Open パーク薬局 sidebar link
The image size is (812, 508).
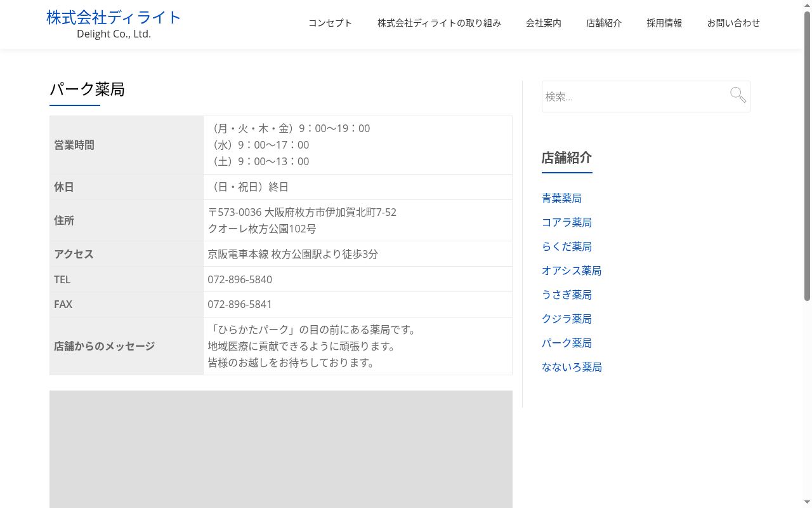(566, 343)
